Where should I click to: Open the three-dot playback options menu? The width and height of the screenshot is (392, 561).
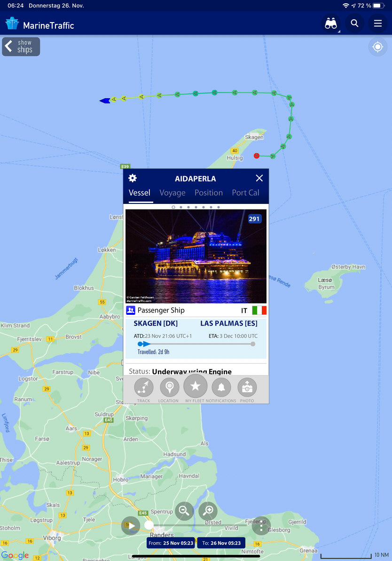point(261,526)
